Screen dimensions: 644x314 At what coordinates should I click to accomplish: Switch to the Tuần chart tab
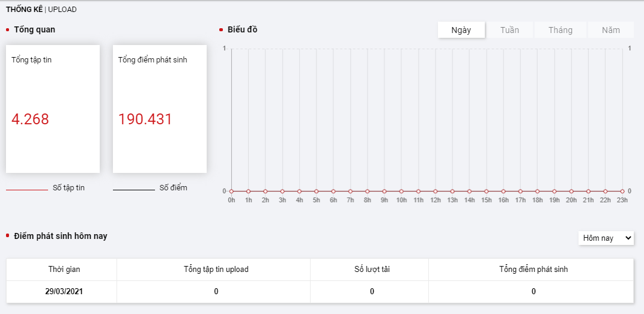(509, 30)
